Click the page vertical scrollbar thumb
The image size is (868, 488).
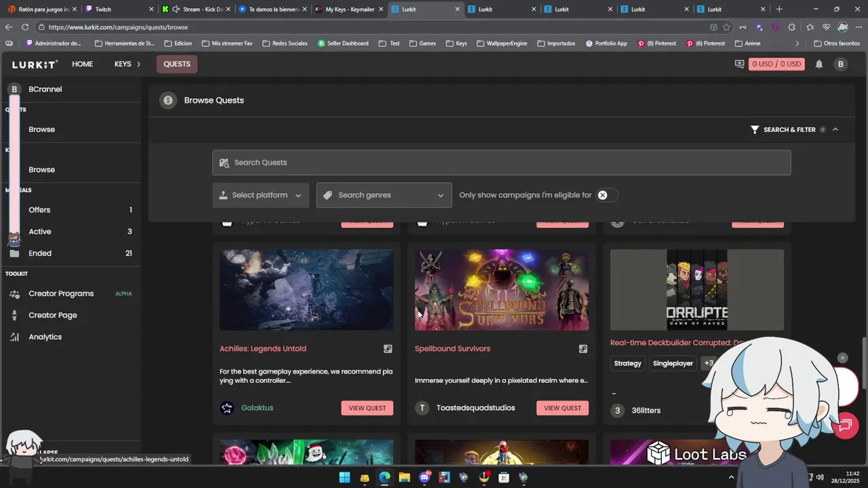tap(864, 363)
